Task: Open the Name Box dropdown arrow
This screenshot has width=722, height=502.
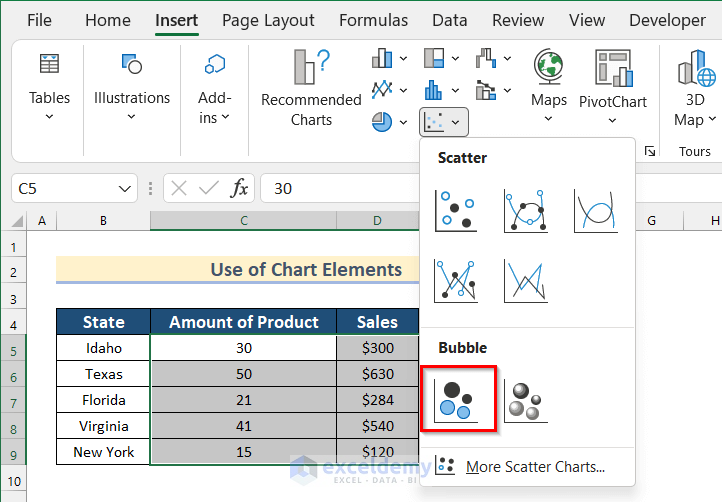Action: [x=126, y=188]
